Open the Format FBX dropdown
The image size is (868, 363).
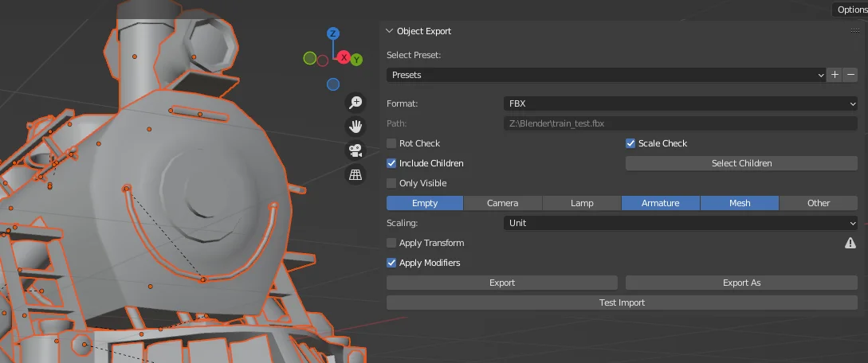(x=680, y=103)
